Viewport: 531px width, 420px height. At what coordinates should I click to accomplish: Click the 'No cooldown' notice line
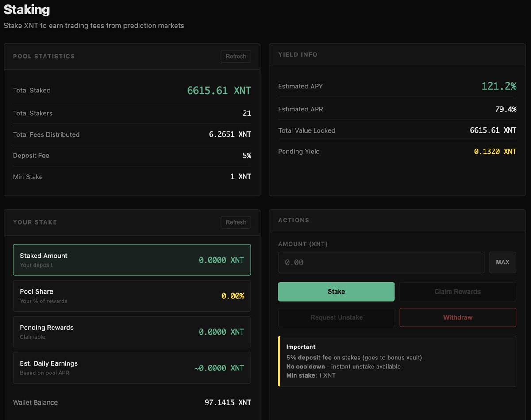343,367
